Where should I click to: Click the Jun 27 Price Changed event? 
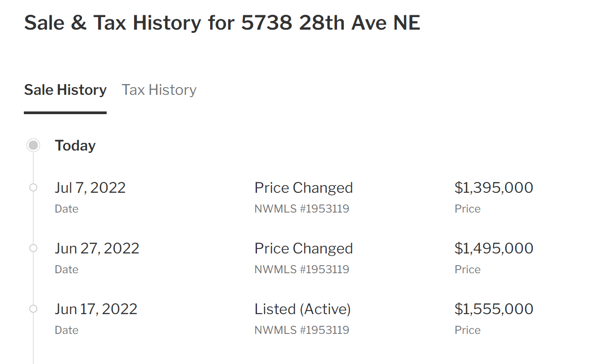pos(304,248)
